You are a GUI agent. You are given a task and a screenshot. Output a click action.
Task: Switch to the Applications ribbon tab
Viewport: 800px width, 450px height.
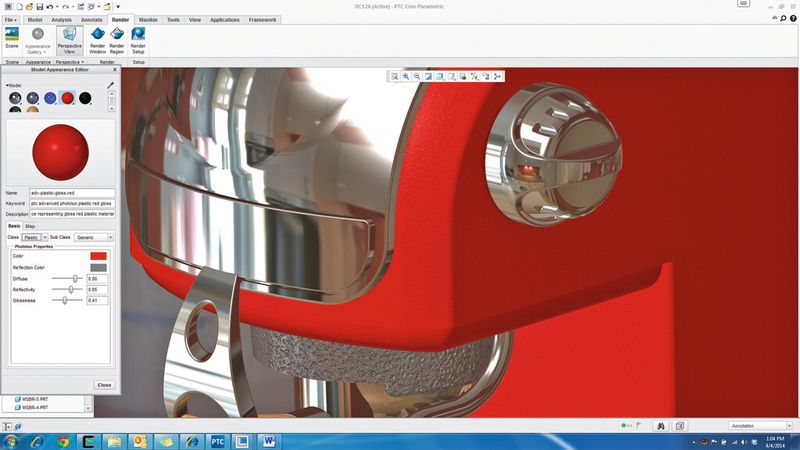[224, 20]
